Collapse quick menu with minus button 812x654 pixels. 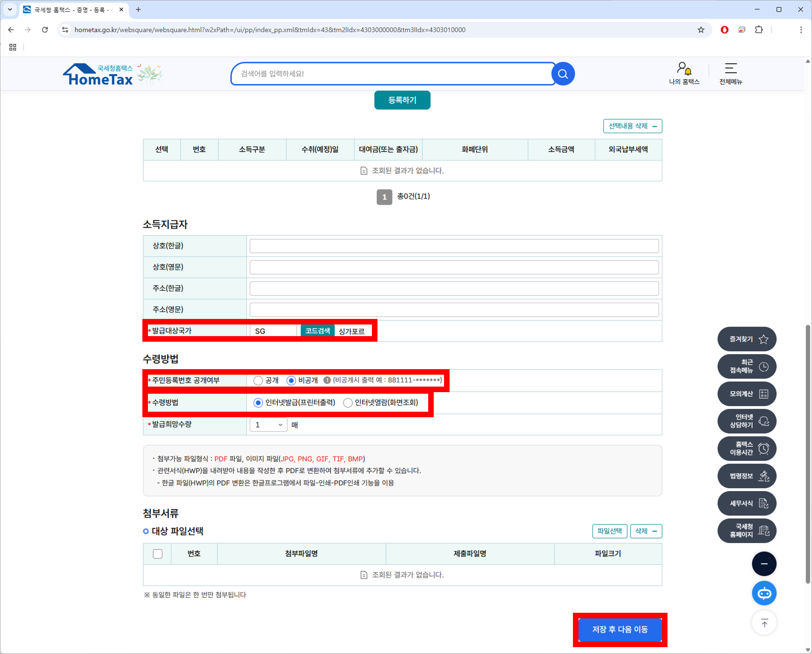point(764,564)
